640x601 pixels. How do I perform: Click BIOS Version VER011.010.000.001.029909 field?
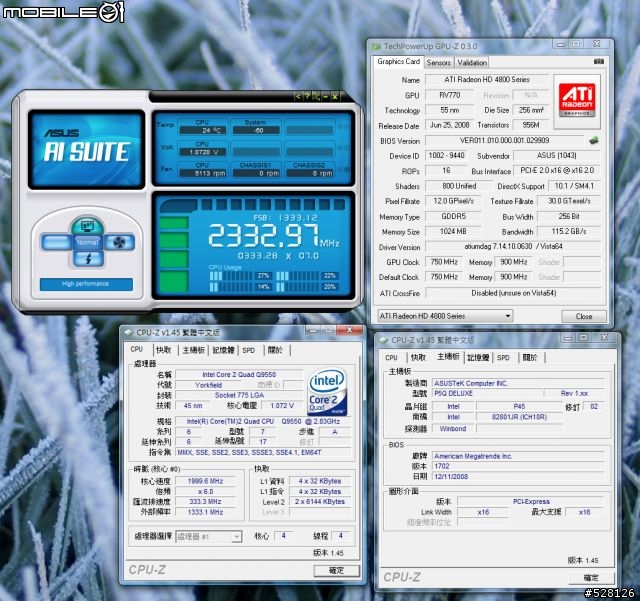(504, 140)
